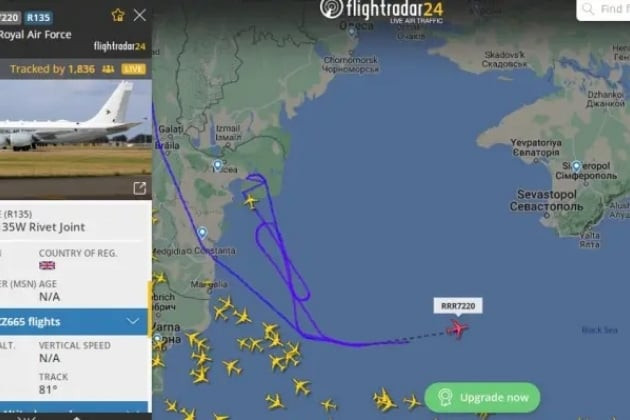Screen dimensions: 630x420
Task: View the Rivet Joint aircraft photo
Action: (x=76, y=129)
